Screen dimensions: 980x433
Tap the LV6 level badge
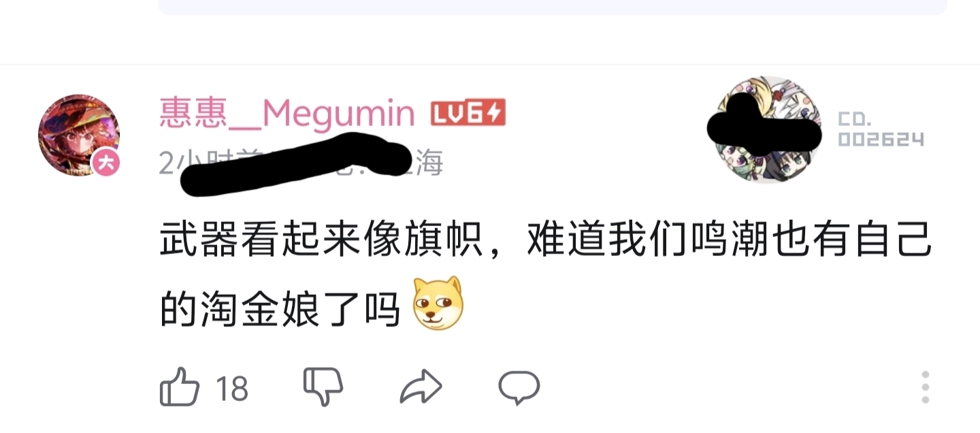[x=468, y=114]
